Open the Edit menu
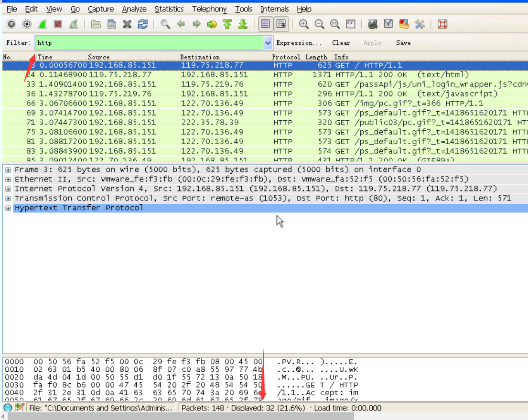 [32, 9]
